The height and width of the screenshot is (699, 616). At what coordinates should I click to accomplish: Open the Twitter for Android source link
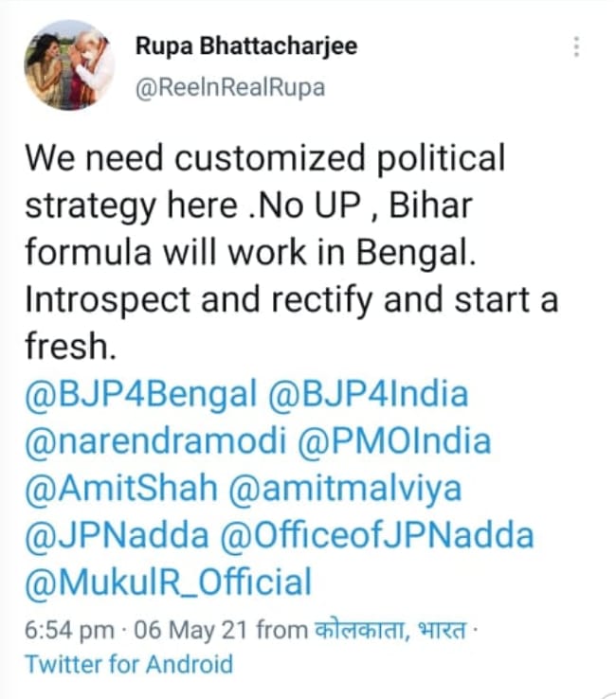click(128, 663)
